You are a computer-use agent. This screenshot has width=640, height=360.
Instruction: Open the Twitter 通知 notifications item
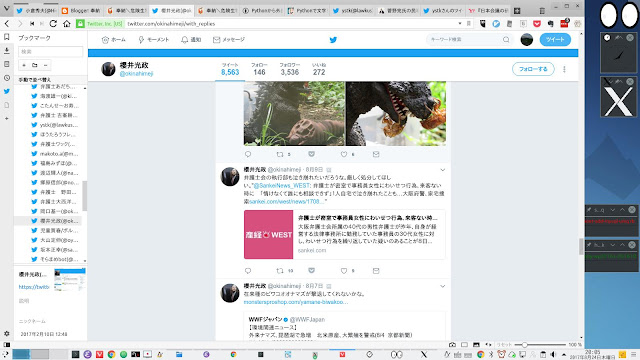pyautogui.click(x=191, y=40)
